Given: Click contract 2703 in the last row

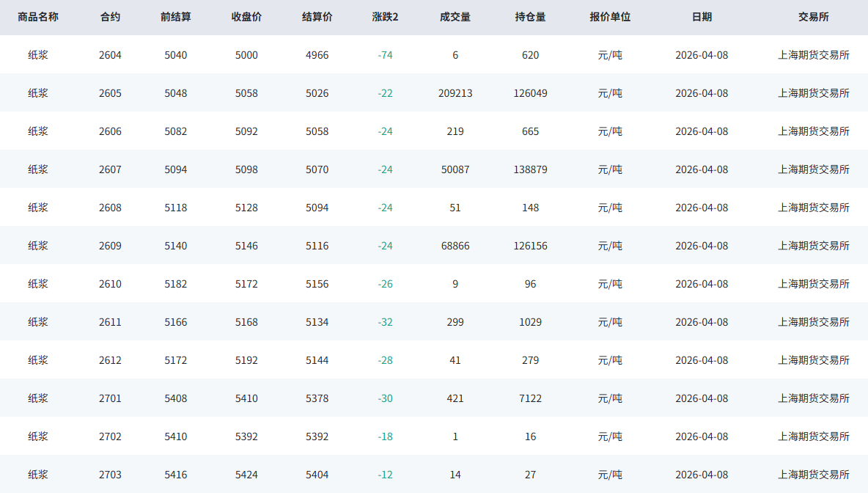Looking at the screenshot, I should click(x=110, y=475).
